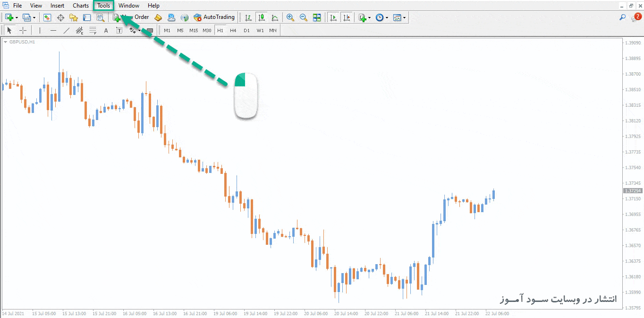Image resolution: width=644 pixels, height=318 pixels.
Task: Open the search magnifier icon
Action: (x=622, y=17)
